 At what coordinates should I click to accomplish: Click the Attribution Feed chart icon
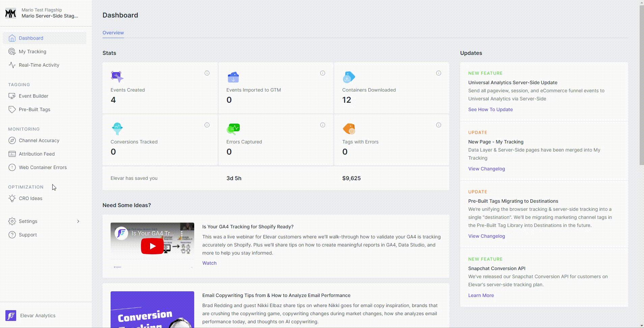pos(12,154)
